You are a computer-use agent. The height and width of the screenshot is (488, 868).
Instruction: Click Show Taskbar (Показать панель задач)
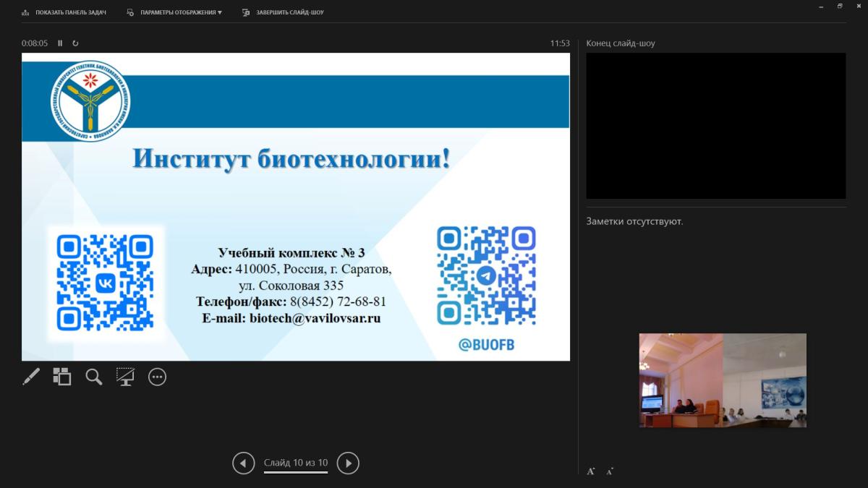64,12
